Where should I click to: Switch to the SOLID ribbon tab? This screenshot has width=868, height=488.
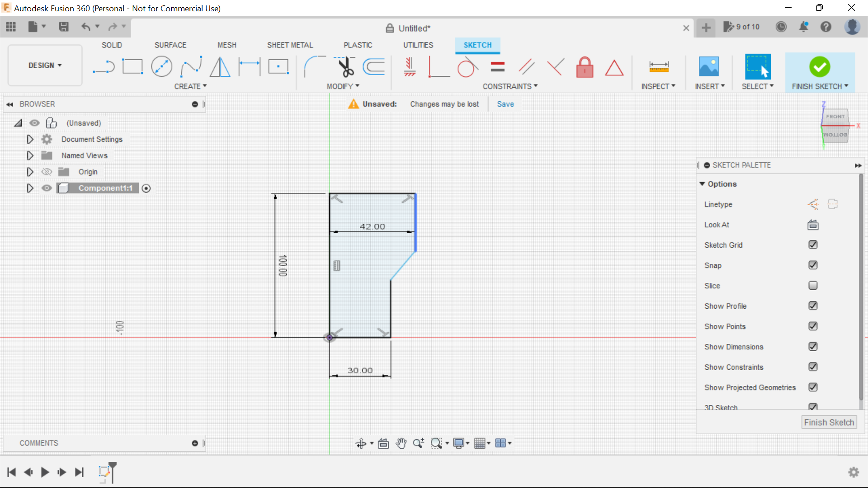(x=111, y=45)
